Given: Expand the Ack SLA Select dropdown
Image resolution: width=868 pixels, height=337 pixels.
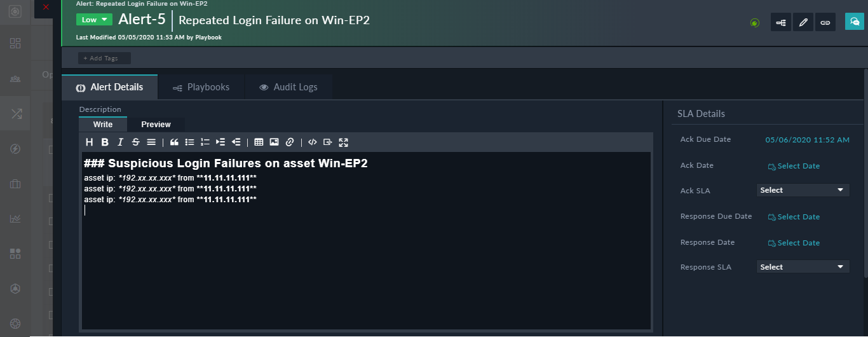Looking at the screenshot, I should 803,190.
